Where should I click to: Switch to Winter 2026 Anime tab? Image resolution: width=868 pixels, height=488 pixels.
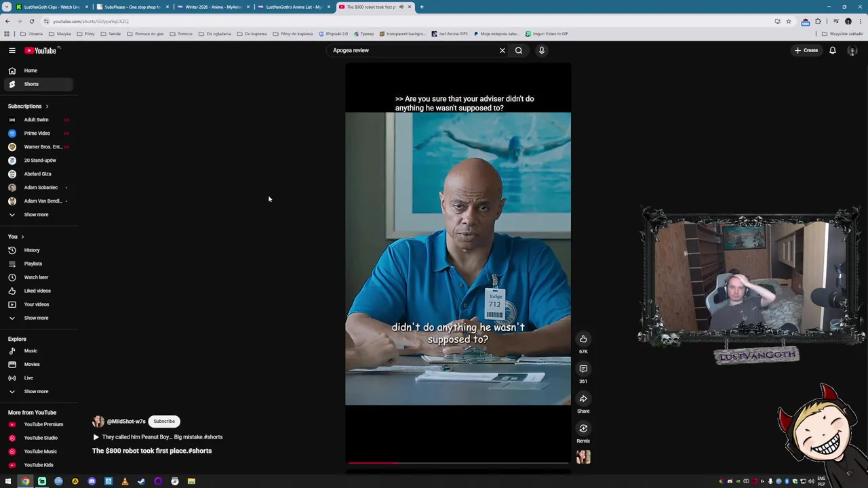[x=213, y=7]
